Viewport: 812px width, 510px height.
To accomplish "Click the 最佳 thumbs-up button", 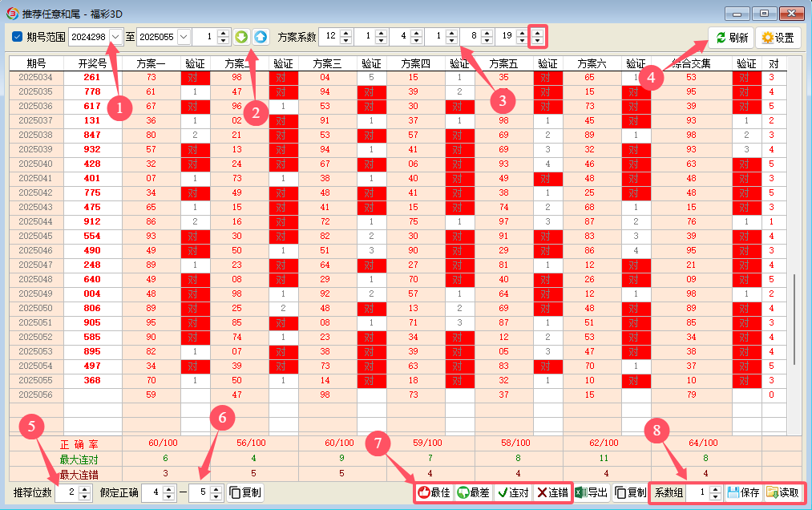I will (x=434, y=493).
